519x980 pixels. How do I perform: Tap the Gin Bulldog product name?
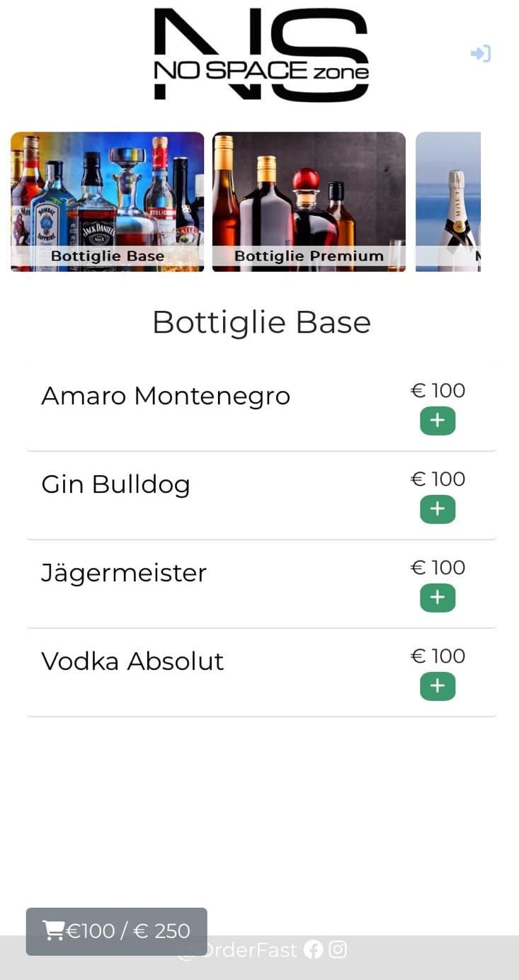click(x=115, y=484)
